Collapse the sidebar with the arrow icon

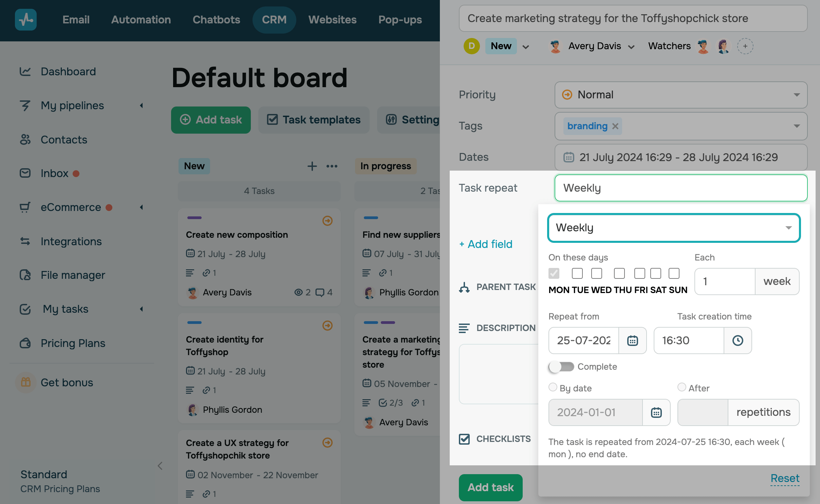(160, 466)
